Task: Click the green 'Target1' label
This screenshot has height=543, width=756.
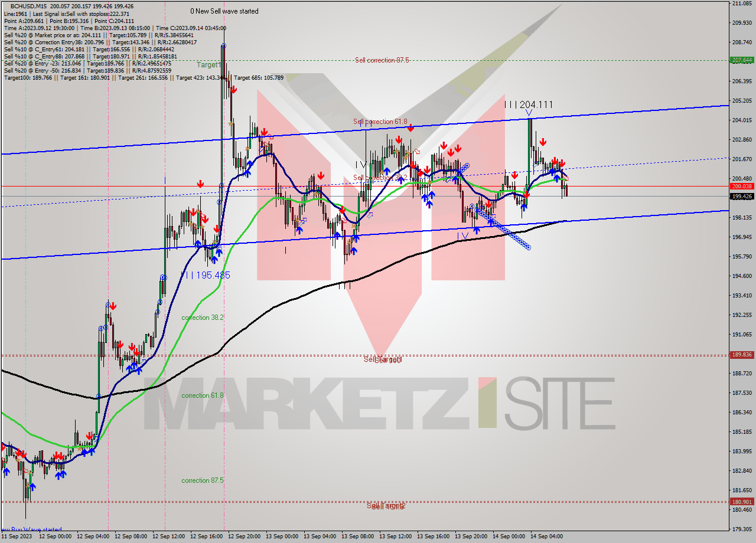Action: 208,65
